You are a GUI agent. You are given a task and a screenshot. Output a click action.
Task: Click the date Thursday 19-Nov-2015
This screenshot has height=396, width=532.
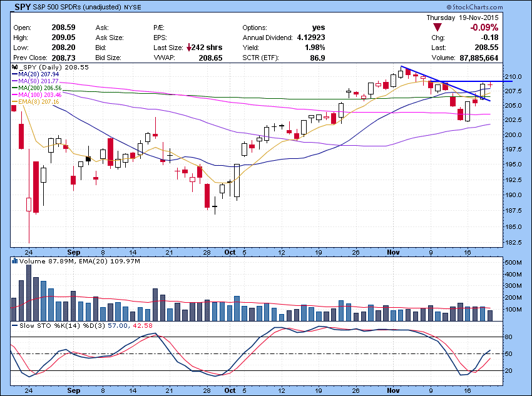[463, 18]
